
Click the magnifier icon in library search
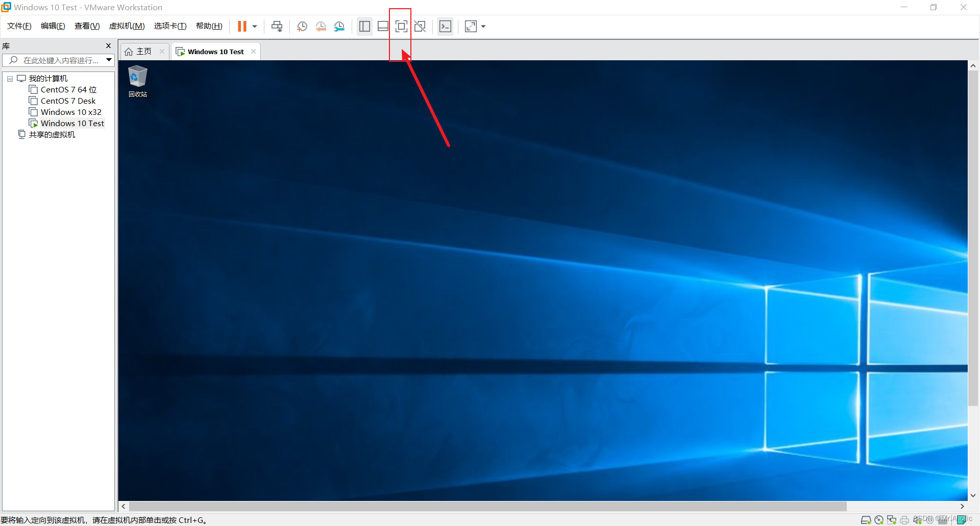14,60
